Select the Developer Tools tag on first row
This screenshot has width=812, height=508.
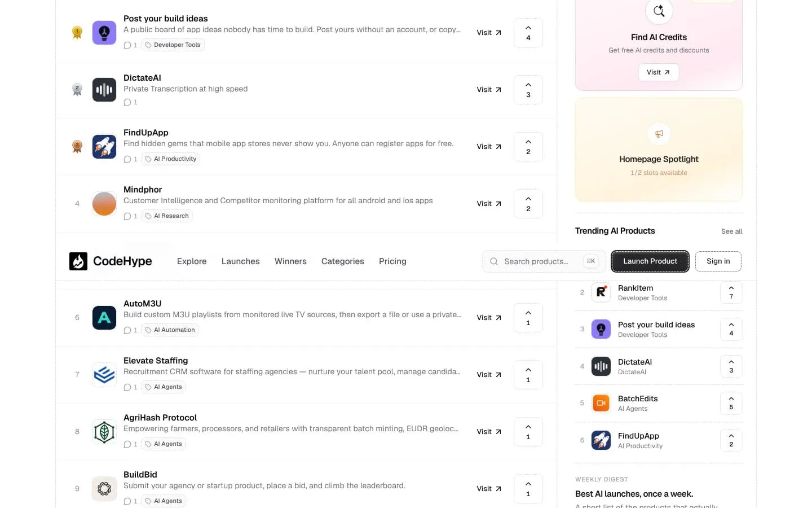[x=173, y=45]
